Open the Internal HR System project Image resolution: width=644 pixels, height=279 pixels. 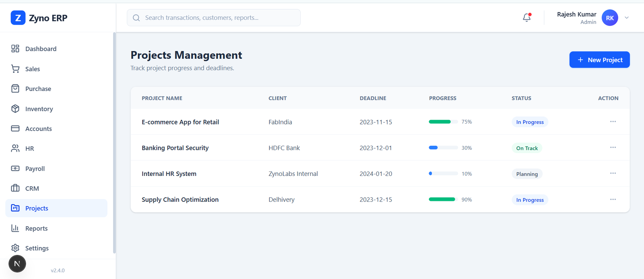(x=169, y=174)
